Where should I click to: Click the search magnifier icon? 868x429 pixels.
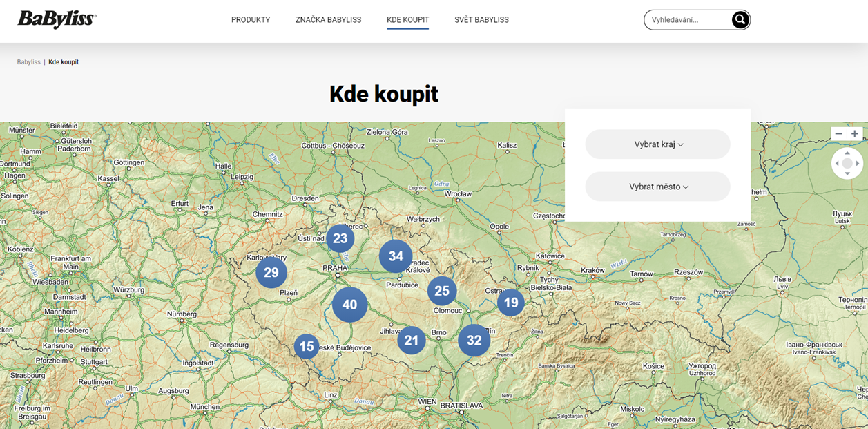click(x=740, y=20)
